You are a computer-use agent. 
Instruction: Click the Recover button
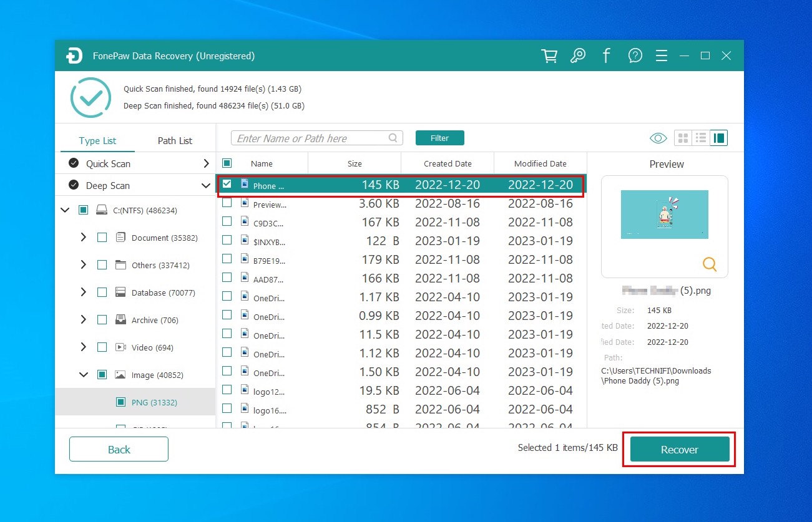tap(680, 449)
